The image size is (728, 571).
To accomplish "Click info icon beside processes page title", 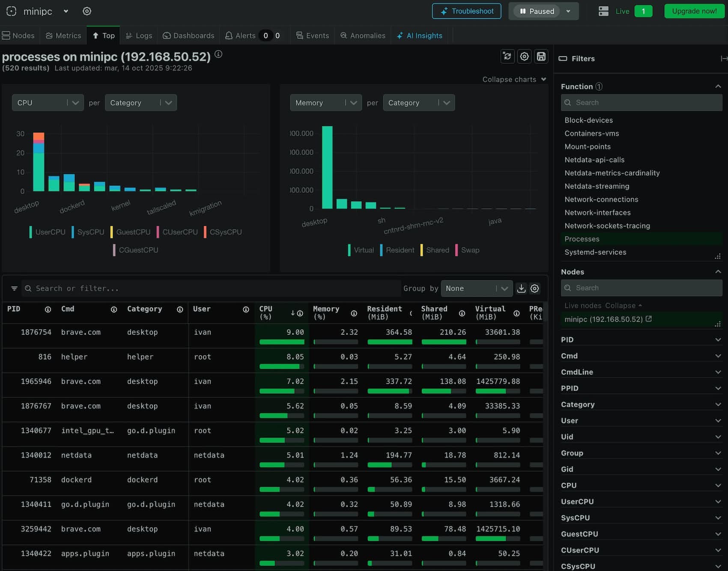I will click(x=218, y=54).
